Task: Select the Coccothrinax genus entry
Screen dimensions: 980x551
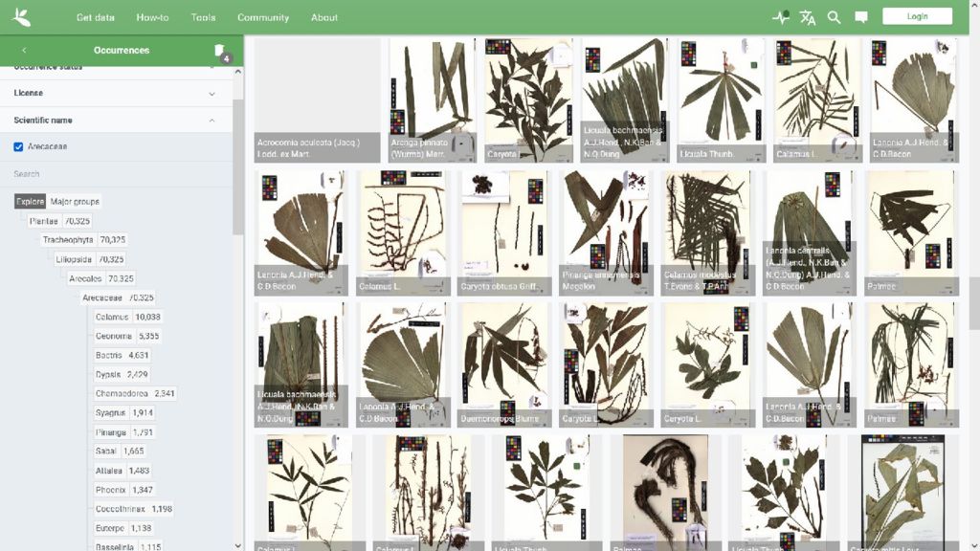Action: coord(120,509)
